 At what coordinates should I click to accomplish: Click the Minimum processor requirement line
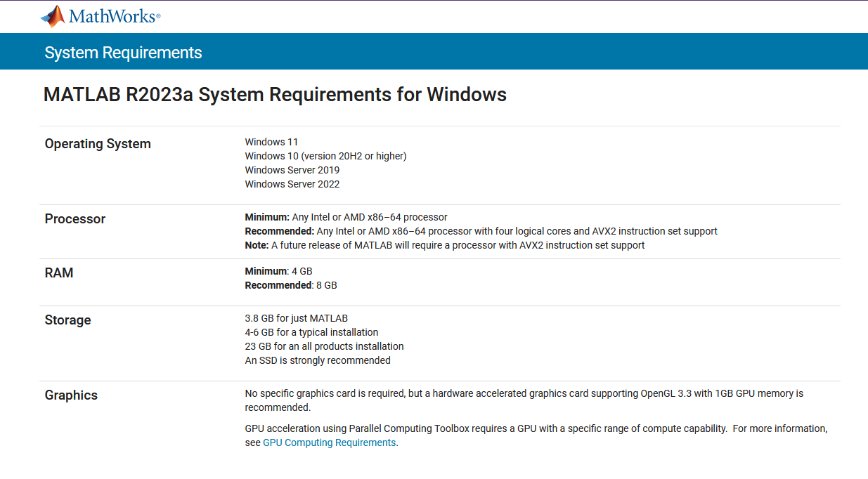346,217
